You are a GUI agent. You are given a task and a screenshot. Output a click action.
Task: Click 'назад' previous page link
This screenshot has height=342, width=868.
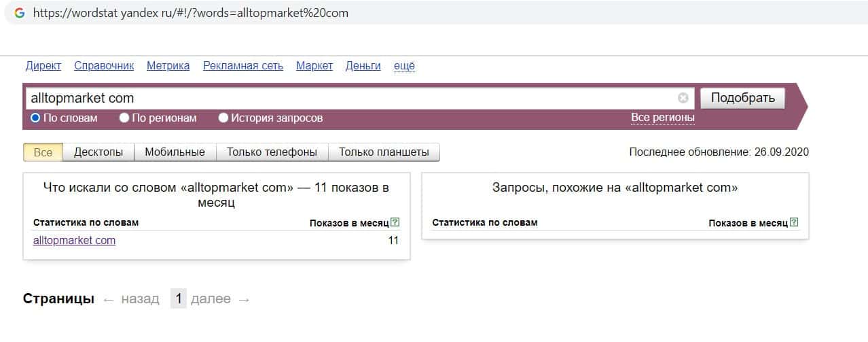click(131, 298)
